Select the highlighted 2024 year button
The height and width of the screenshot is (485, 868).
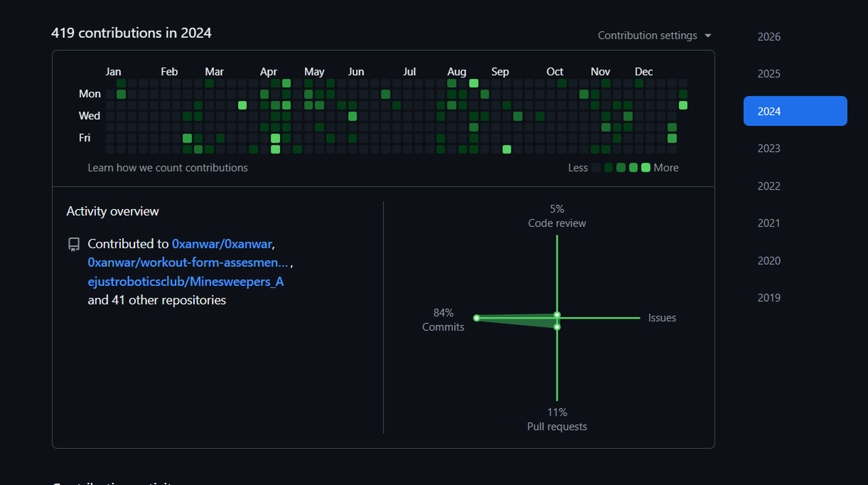point(795,111)
